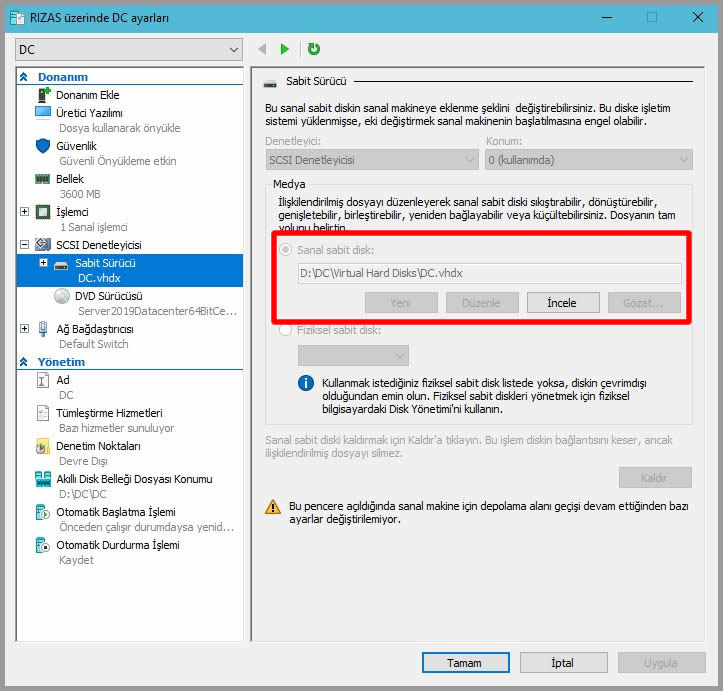This screenshot has height=691, width=723.
Task: Select the Sanal sabit disk radio button
Action: (x=286, y=250)
